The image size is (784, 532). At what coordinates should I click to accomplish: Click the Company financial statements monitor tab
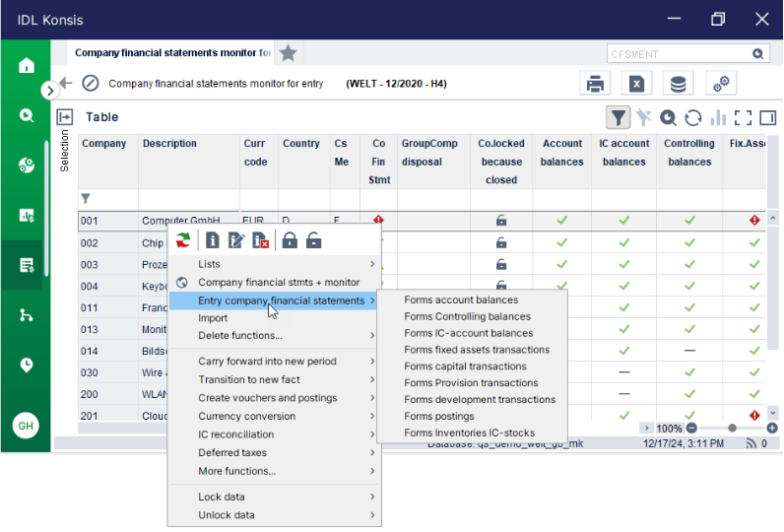tap(172, 53)
